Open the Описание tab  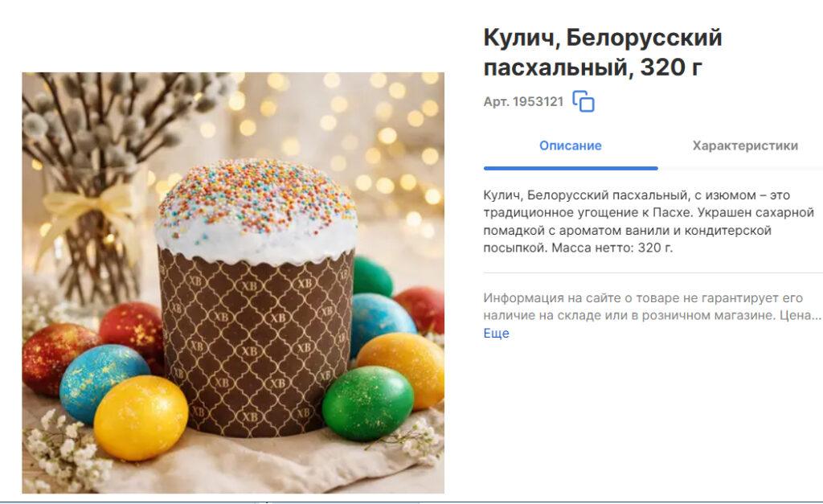571,145
